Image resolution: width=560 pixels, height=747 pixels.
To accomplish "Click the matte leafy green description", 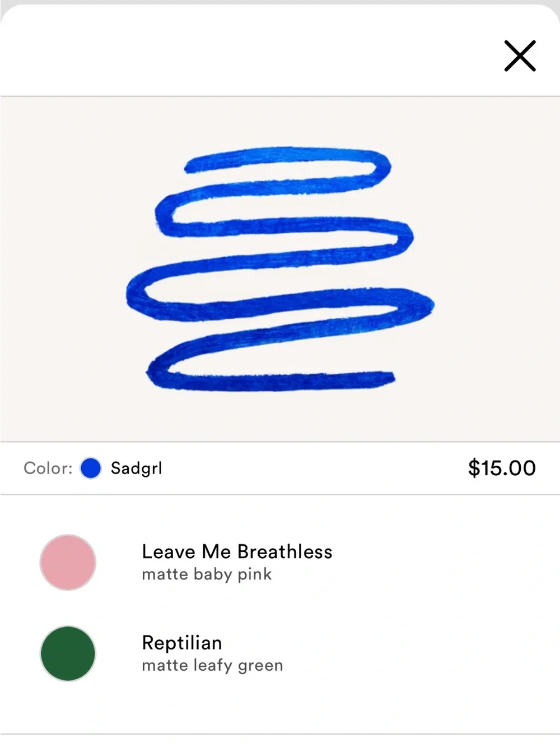I will pyautogui.click(x=212, y=666).
